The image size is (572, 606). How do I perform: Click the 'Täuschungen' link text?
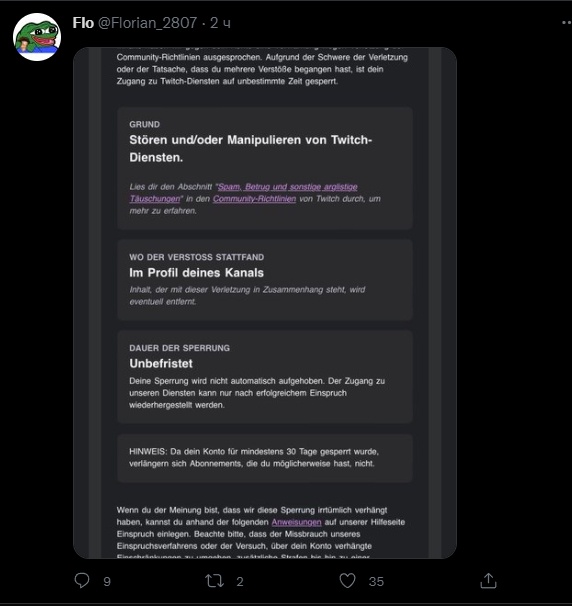click(x=155, y=199)
